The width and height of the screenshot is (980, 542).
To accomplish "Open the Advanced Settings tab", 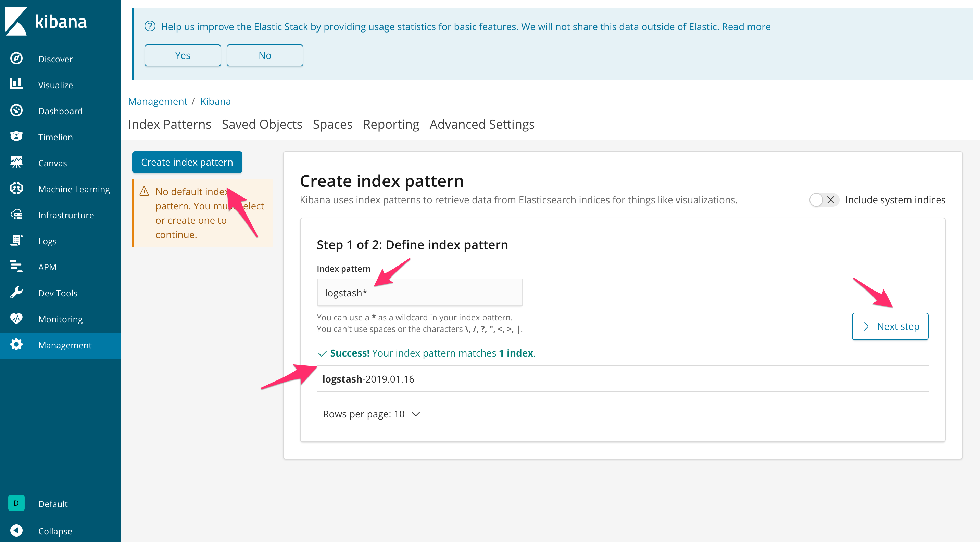I will point(482,124).
